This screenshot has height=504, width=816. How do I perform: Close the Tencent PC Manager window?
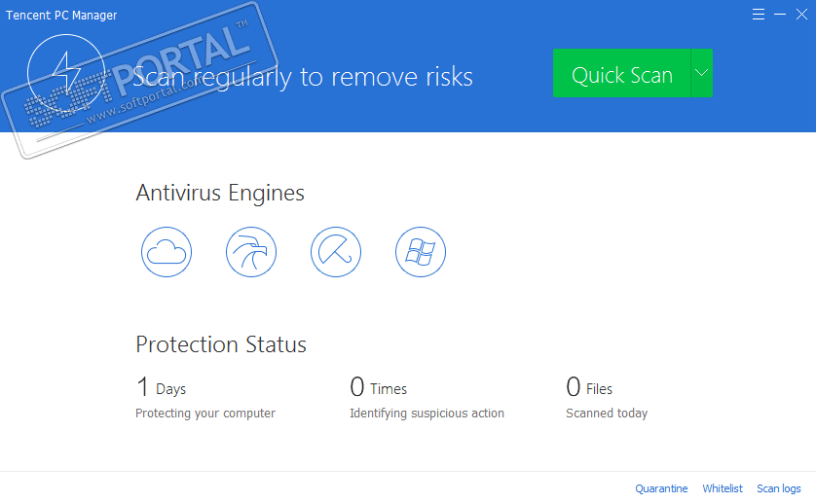[801, 15]
